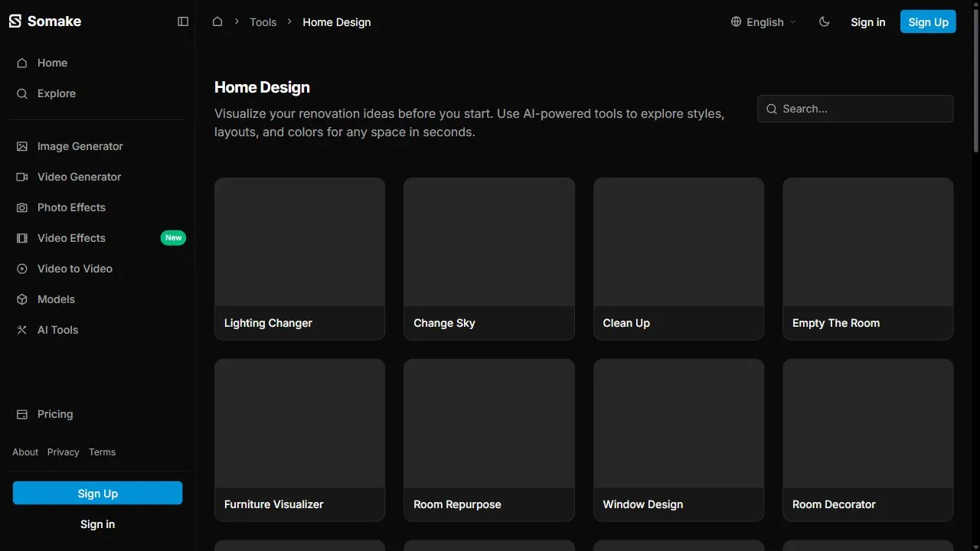The image size is (980, 551).
Task: Go to home via breadcrumb house icon
Action: click(217, 21)
